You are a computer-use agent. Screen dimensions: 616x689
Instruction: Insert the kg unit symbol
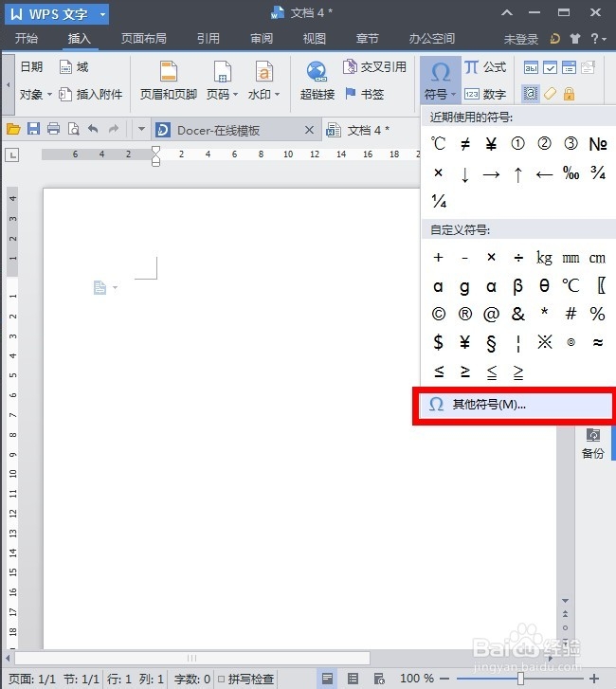click(544, 258)
